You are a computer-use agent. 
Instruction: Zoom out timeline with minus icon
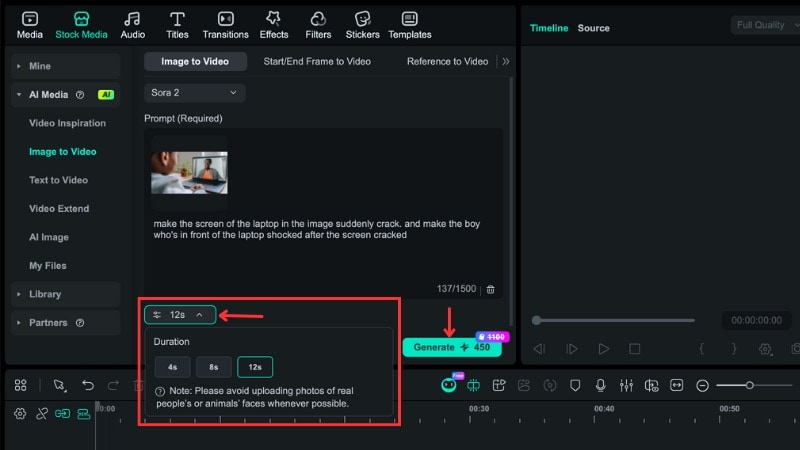(x=703, y=386)
